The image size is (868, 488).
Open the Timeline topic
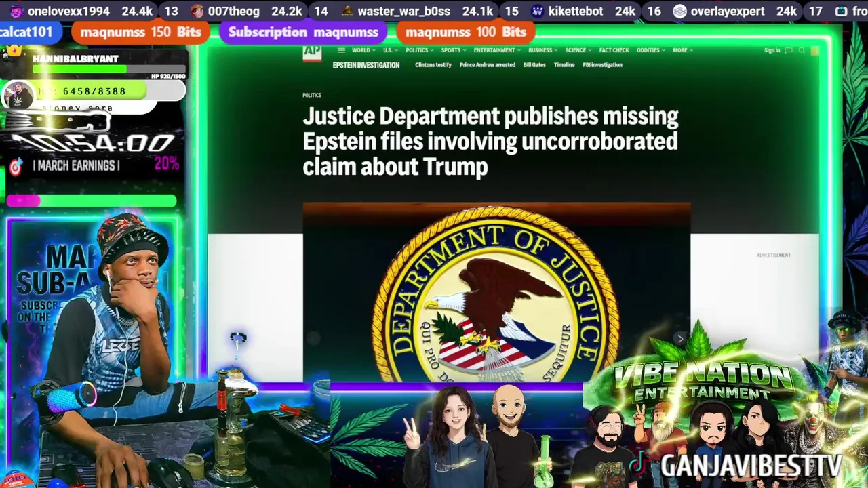click(564, 65)
